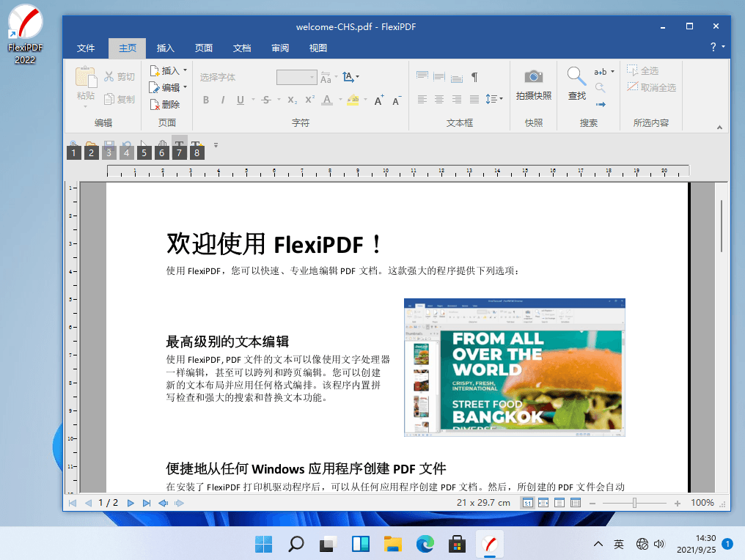Viewport: 745px width, 560px height.
Task: Switch to the 页面 ribbon tab
Action: pyautogui.click(x=203, y=48)
